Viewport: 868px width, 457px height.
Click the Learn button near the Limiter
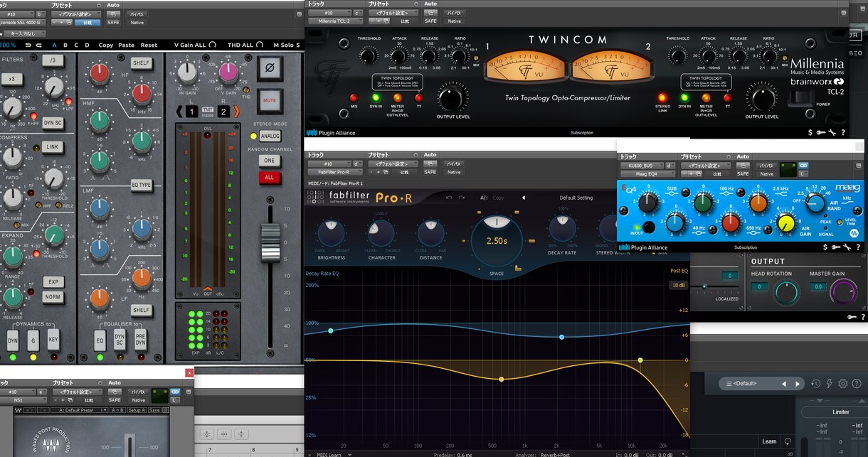click(x=770, y=441)
